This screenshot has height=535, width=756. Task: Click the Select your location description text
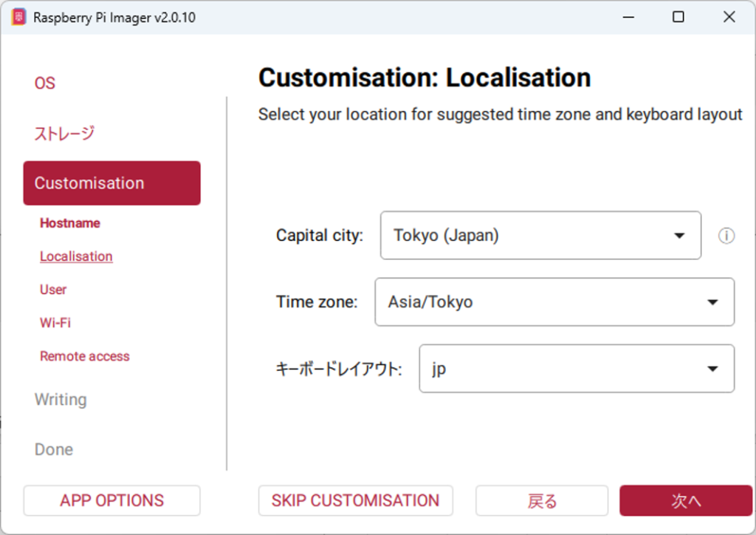(x=500, y=115)
